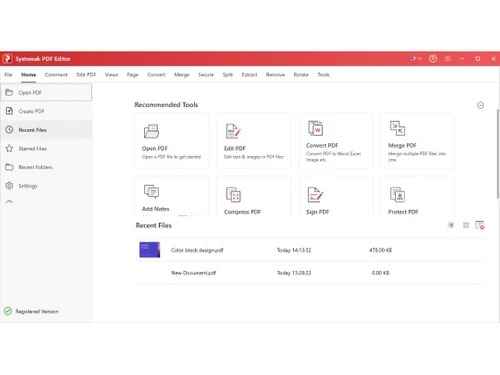Click Open PDF in the sidebar
The image size is (500, 375).
[x=46, y=92]
